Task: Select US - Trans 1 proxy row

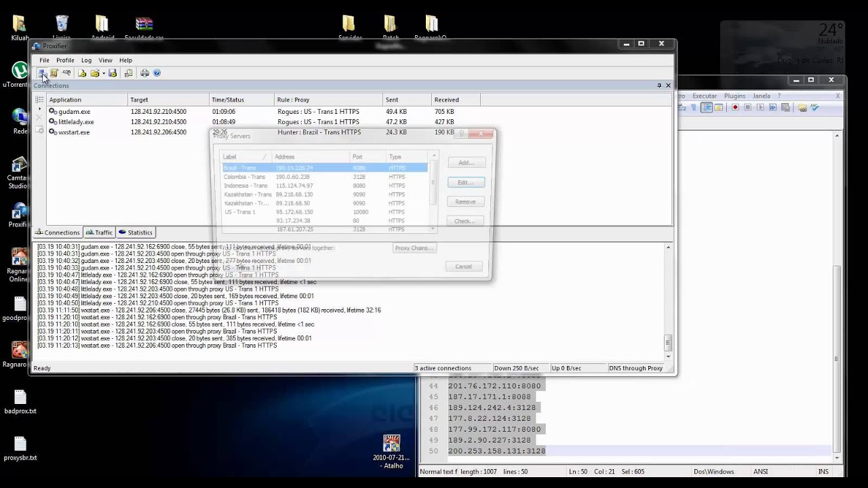Action: pyautogui.click(x=325, y=212)
